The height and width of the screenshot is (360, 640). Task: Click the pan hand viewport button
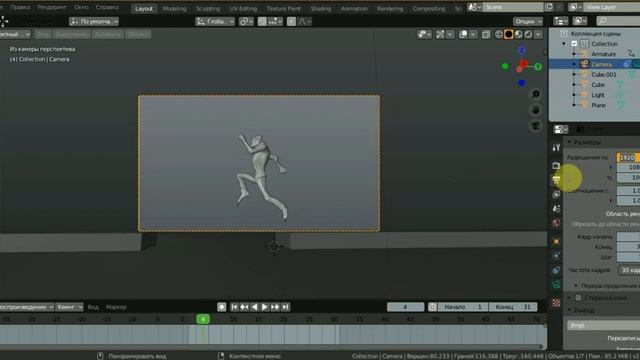(x=536, y=110)
